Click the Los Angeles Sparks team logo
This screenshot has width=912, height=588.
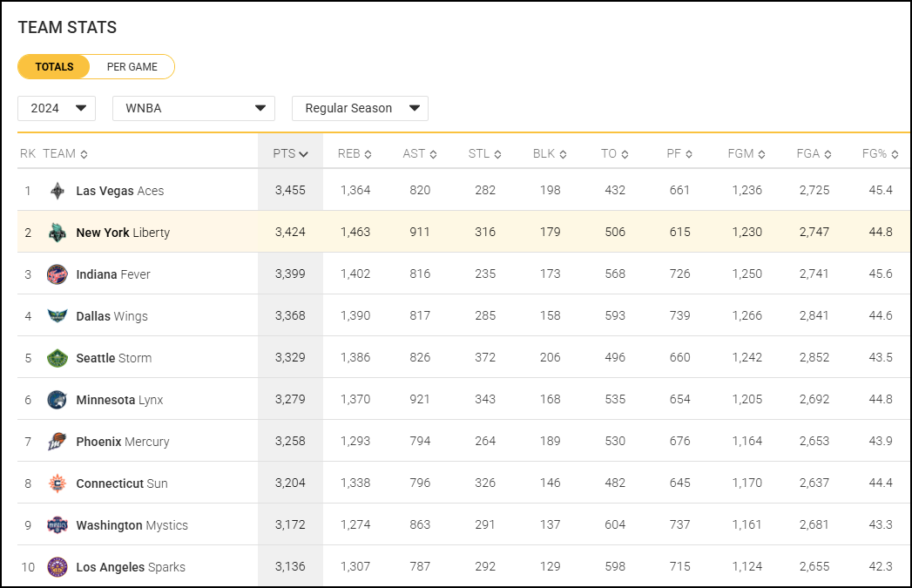point(57,567)
